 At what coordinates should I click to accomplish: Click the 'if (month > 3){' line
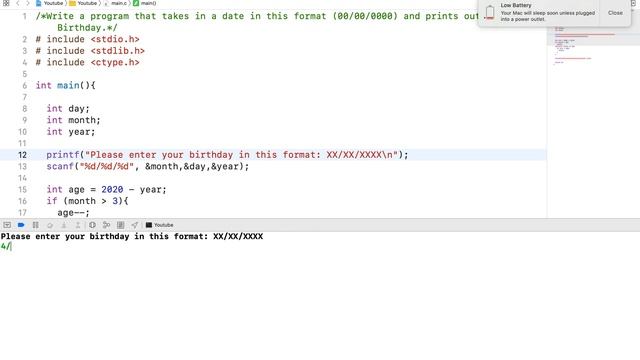pyautogui.click(x=87, y=201)
